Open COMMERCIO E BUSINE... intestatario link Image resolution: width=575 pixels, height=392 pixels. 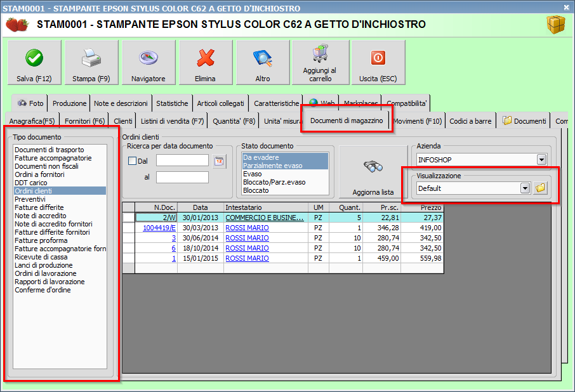coord(265,218)
